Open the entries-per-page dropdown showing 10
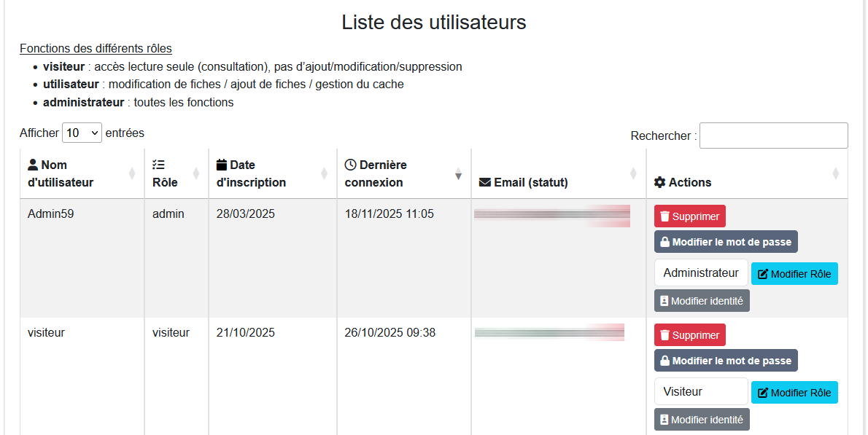The width and height of the screenshot is (868, 435). pyautogui.click(x=82, y=133)
